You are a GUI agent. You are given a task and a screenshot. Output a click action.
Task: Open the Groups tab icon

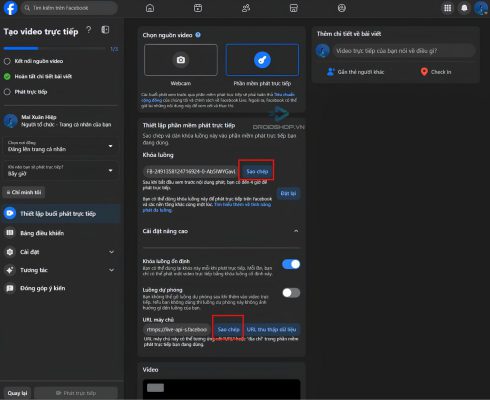coord(342,8)
